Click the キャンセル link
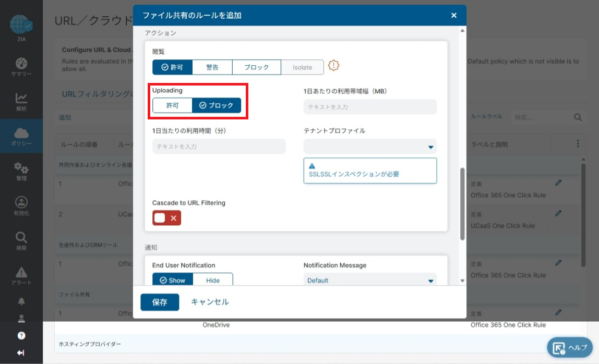The image size is (599, 364). (210, 302)
